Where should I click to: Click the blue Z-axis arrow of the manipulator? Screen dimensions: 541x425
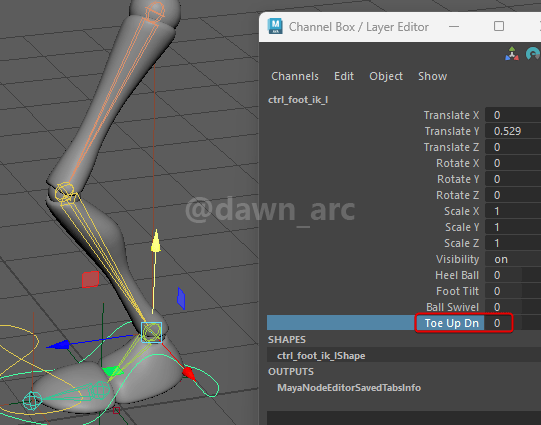[57, 344]
